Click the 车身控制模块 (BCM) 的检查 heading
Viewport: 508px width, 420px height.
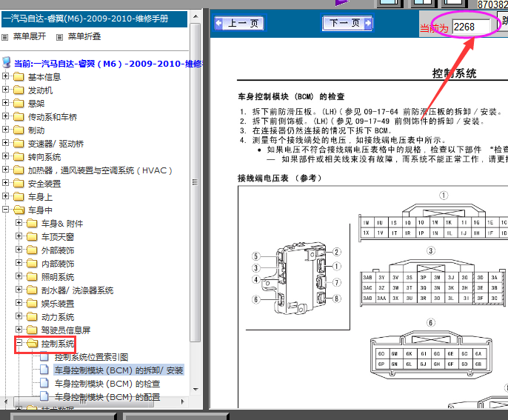pyautogui.click(x=291, y=96)
